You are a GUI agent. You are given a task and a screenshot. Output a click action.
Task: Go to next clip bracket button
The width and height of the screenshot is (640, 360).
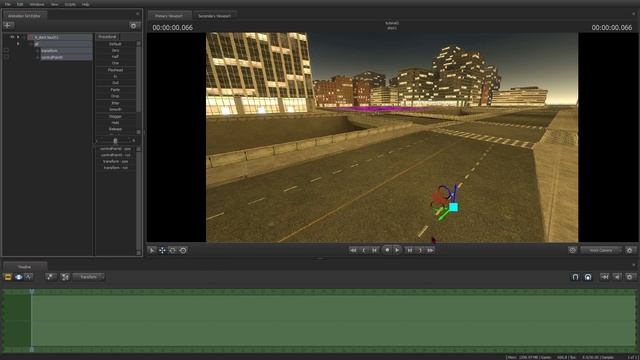(x=420, y=250)
